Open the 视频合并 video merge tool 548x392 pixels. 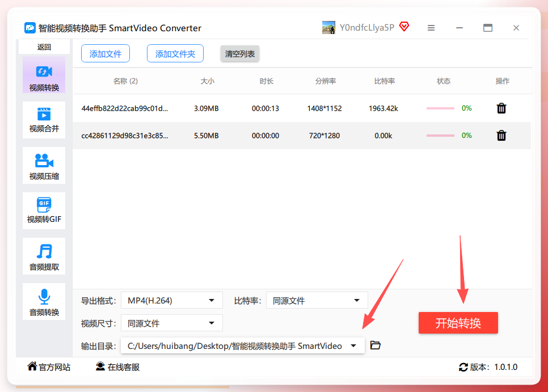pyautogui.click(x=44, y=120)
